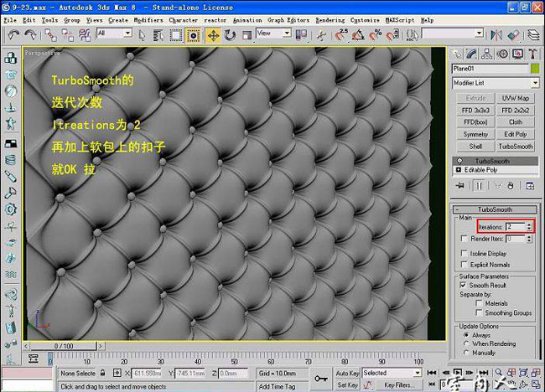
Task: Open the Display command panel tab
Action: 517,54
